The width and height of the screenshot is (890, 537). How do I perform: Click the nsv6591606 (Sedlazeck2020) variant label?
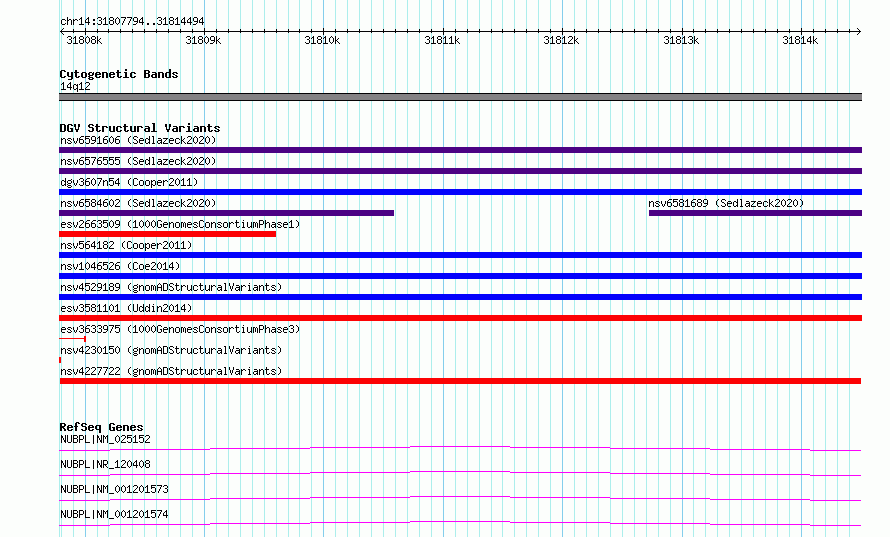tap(138, 140)
